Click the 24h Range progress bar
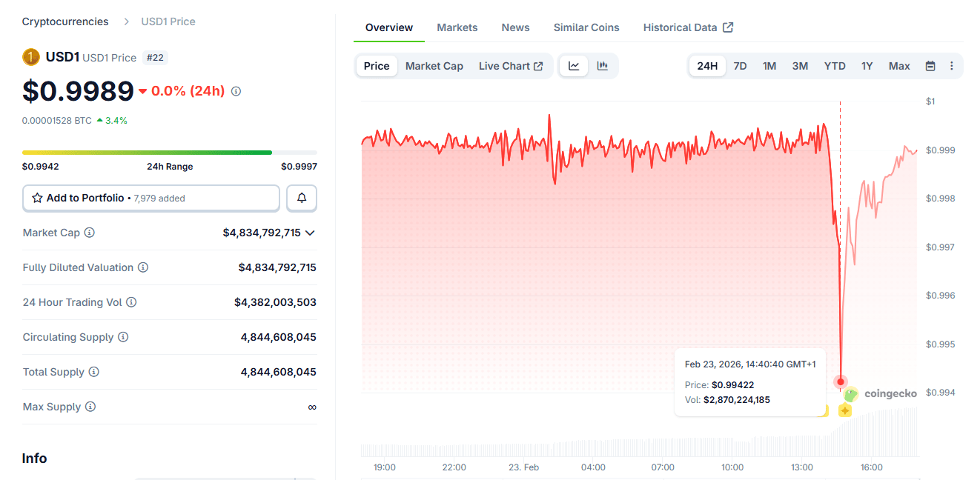Image resolution: width=980 pixels, height=480 pixels. (x=169, y=153)
